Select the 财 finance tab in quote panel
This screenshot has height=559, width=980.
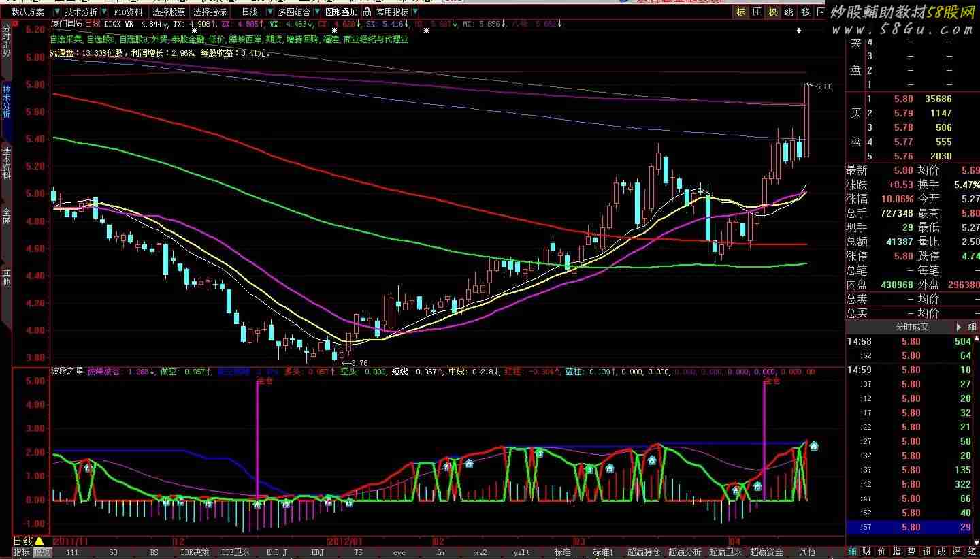pyautogui.click(x=868, y=552)
